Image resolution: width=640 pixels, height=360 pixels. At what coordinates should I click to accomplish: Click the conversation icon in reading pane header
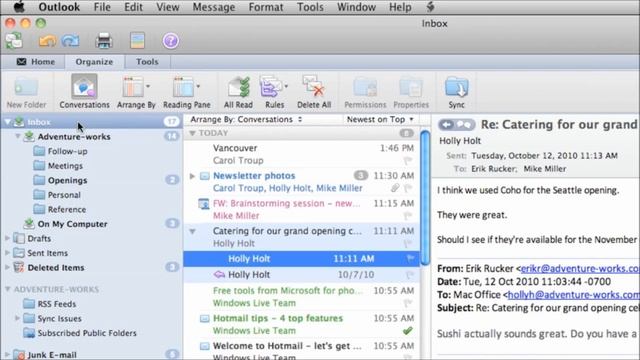[464, 124]
